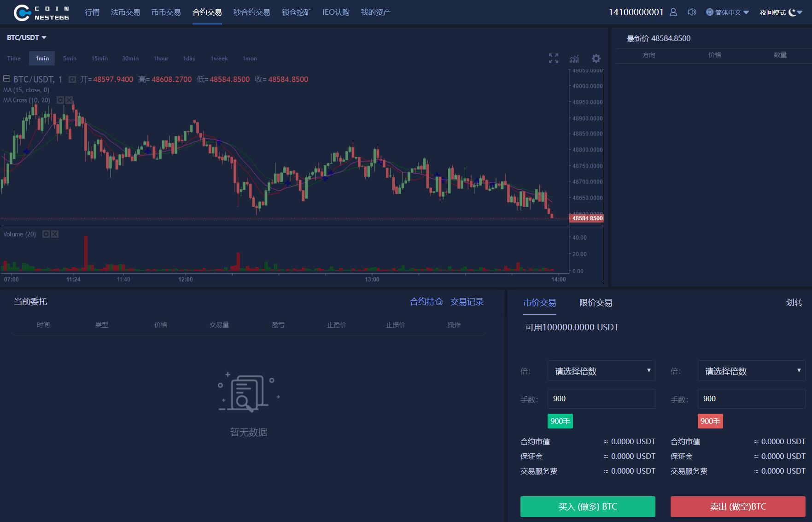This screenshot has width=812, height=522.
Task: Open the chart indicators icon
Action: 574,59
